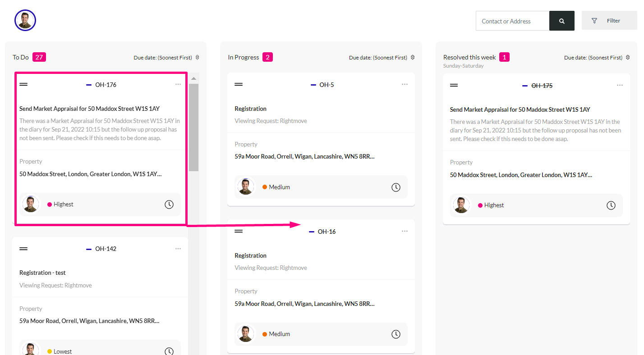Click the clock icon on OH-176 card
This screenshot has height=355, width=644.
[169, 205]
